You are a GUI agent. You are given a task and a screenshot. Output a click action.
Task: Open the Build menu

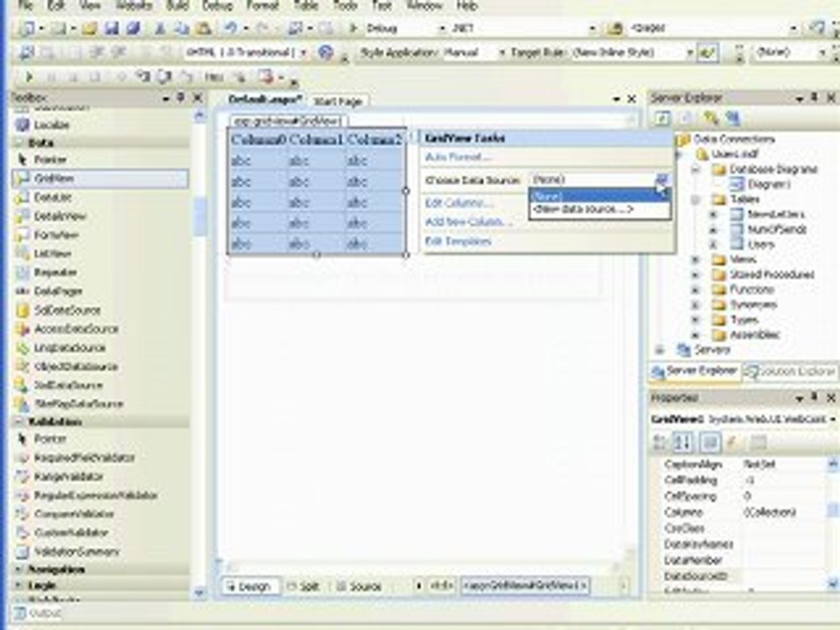click(x=177, y=6)
